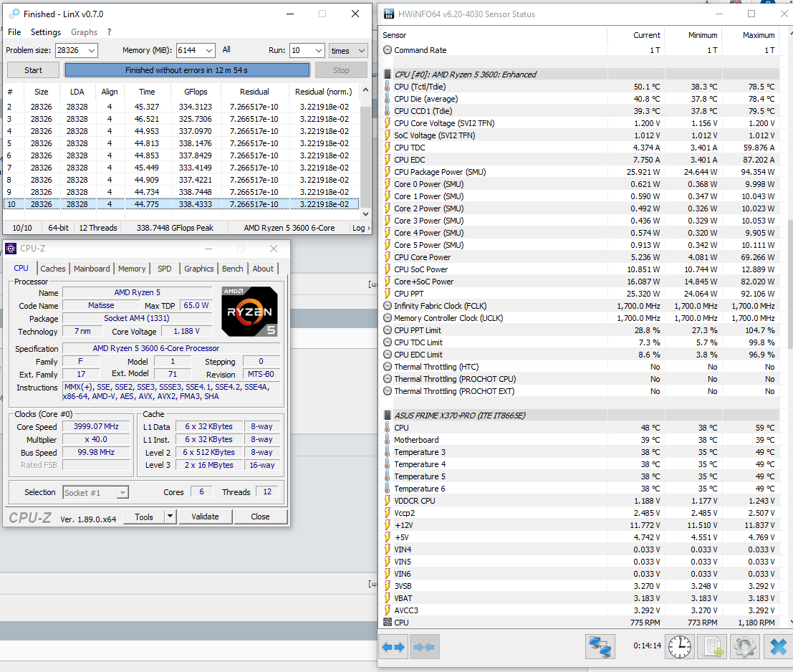Select run 10 row in LinX results
Screen dimensions: 793x672
(x=181, y=204)
